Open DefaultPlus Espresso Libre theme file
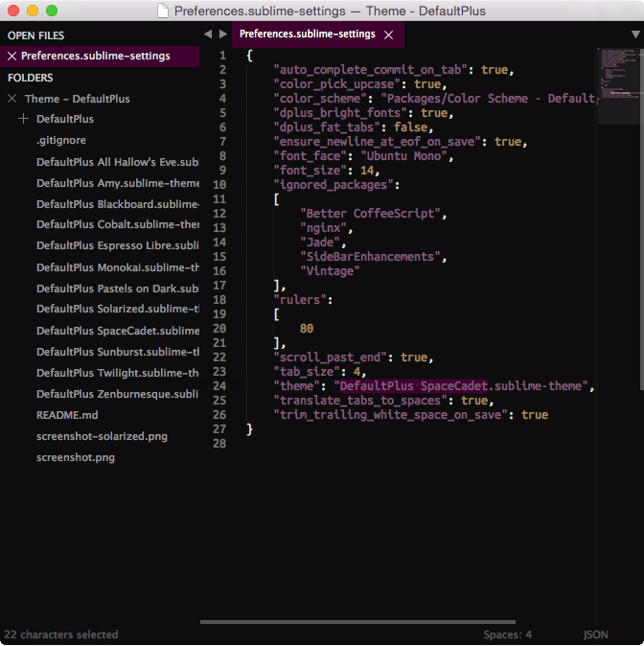644x646 pixels. tap(118, 245)
